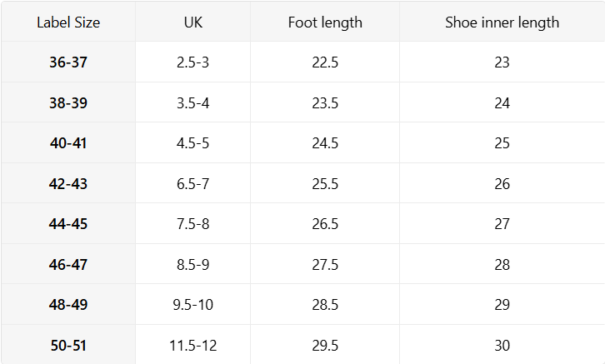The width and height of the screenshot is (605, 364).
Task: Click the foot length 29.5 cell
Action: point(325,346)
